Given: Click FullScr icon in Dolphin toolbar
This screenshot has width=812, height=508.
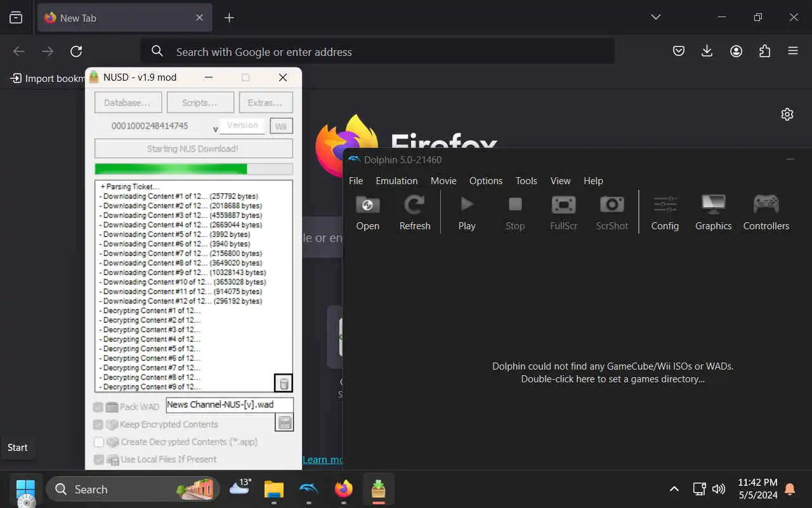Looking at the screenshot, I should point(563,204).
